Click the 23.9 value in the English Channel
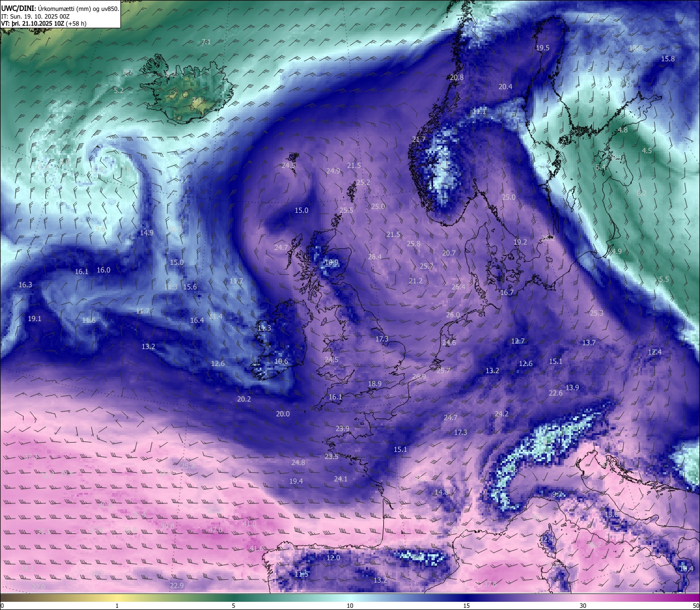 pyautogui.click(x=342, y=428)
